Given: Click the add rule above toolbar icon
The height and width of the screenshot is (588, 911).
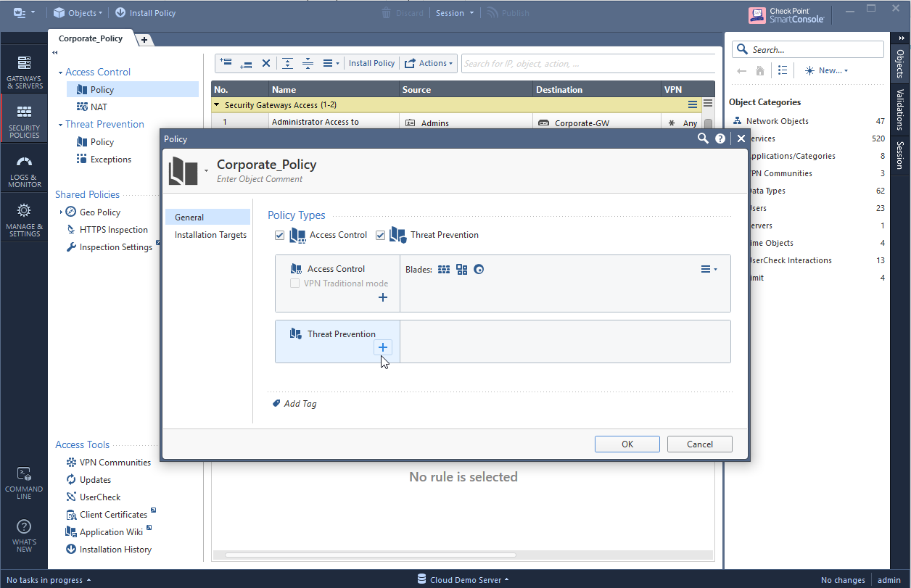Looking at the screenshot, I should click(x=226, y=63).
